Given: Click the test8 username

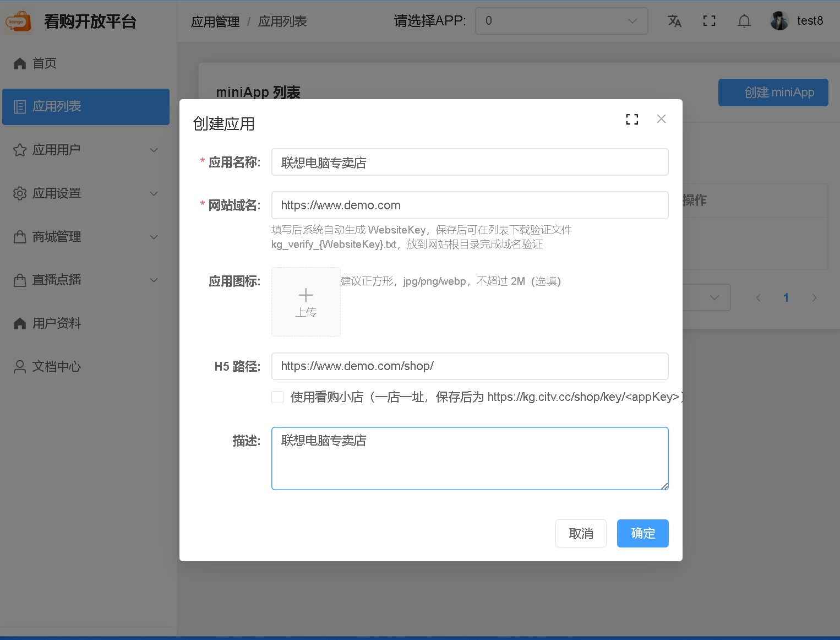Looking at the screenshot, I should click(810, 21).
